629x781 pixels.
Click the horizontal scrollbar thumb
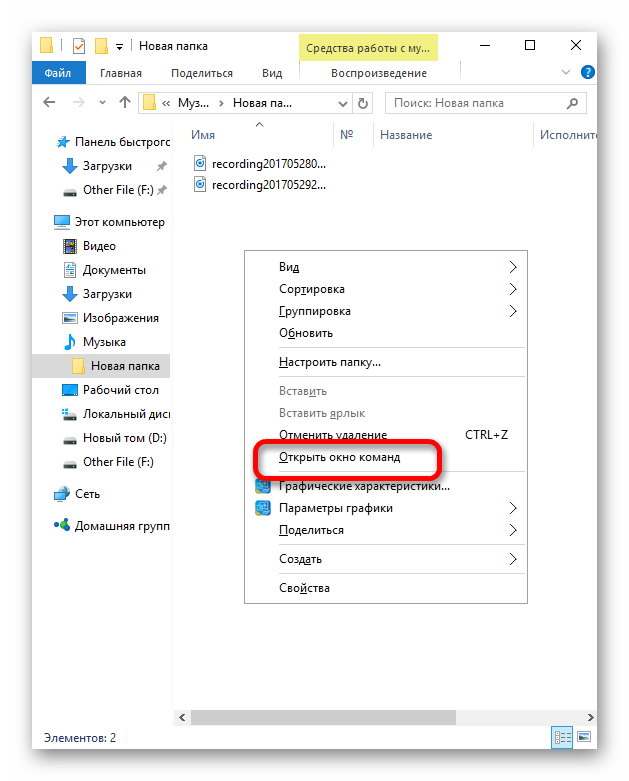(323, 717)
